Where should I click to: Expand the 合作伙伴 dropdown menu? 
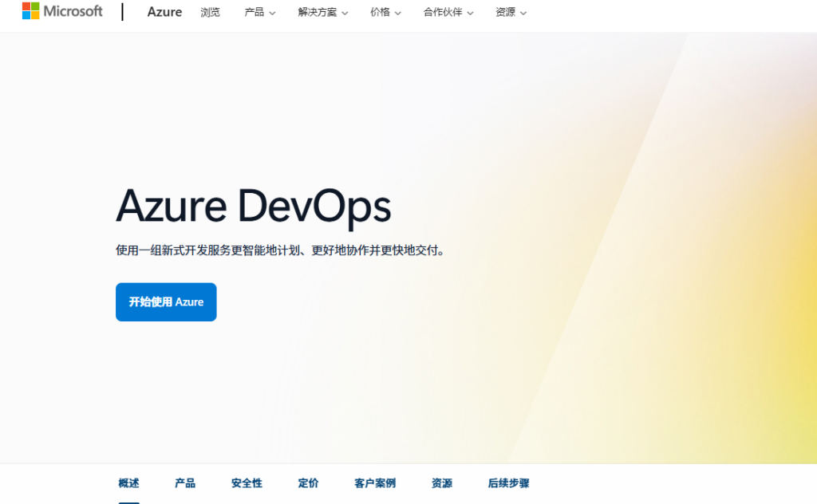click(448, 12)
